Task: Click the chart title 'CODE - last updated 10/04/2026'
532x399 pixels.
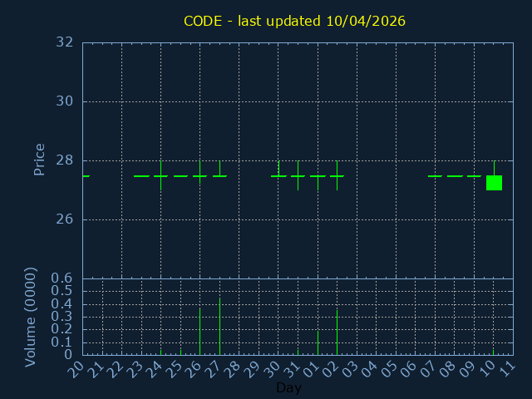Action: [294, 22]
